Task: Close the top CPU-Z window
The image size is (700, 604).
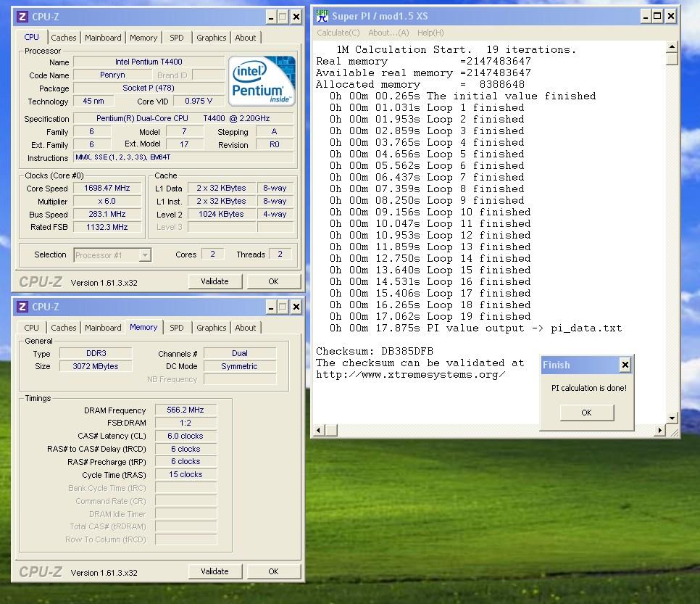Action: (x=296, y=17)
